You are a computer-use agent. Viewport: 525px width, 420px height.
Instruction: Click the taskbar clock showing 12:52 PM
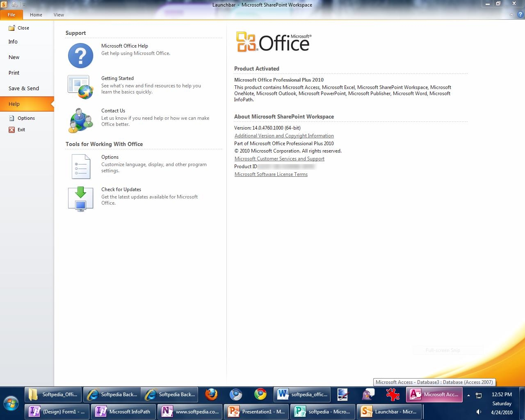tap(502, 395)
